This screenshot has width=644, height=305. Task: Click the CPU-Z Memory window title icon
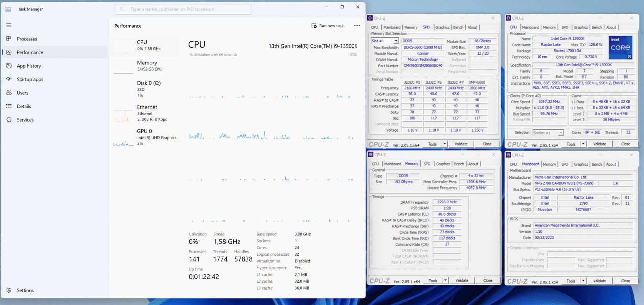[x=371, y=155]
